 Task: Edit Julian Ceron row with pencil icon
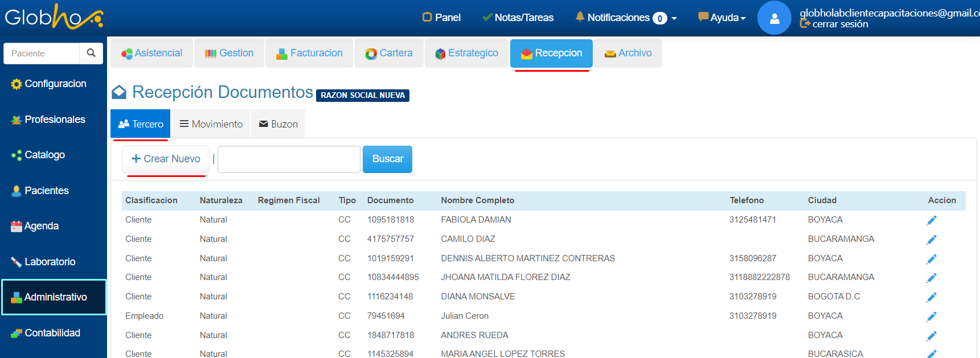click(x=931, y=316)
